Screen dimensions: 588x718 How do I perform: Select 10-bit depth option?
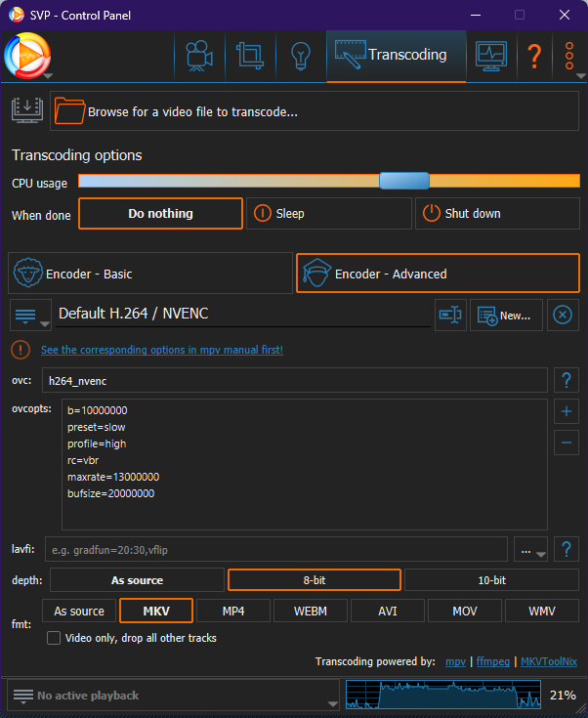(491, 580)
